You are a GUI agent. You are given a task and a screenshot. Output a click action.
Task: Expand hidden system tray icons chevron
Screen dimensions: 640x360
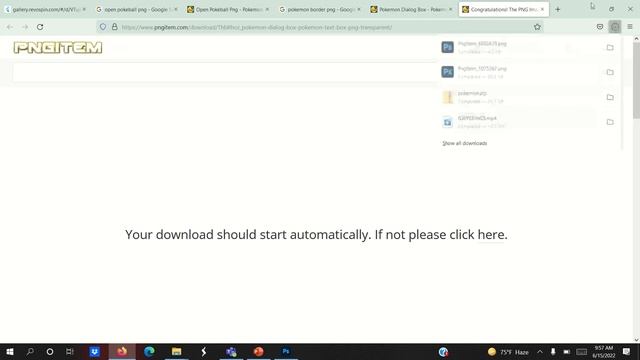click(540, 352)
